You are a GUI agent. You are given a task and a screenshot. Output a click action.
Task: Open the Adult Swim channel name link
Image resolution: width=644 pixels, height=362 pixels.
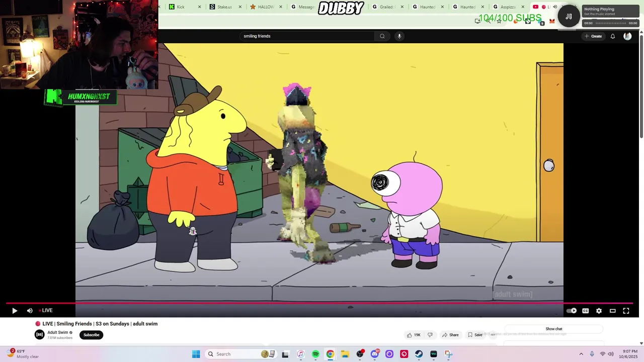click(58, 332)
